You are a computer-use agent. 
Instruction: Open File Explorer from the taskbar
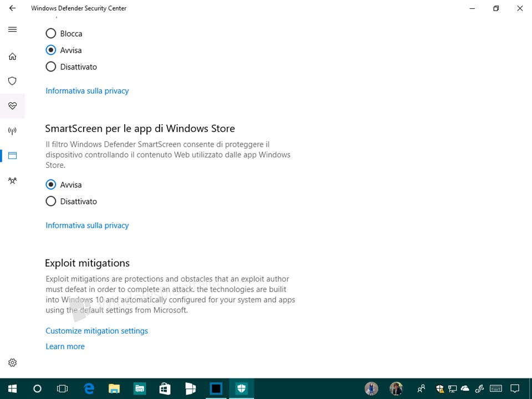point(114,389)
